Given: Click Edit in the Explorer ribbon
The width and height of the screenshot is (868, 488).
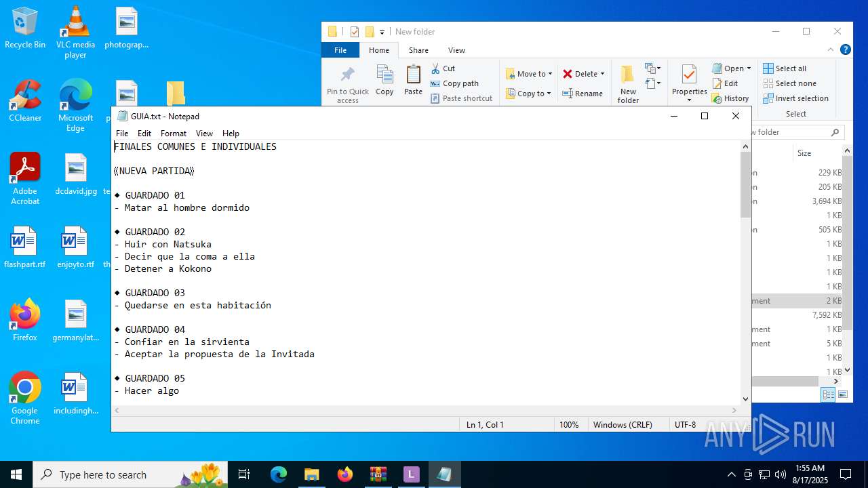Looking at the screenshot, I should pyautogui.click(x=725, y=83).
